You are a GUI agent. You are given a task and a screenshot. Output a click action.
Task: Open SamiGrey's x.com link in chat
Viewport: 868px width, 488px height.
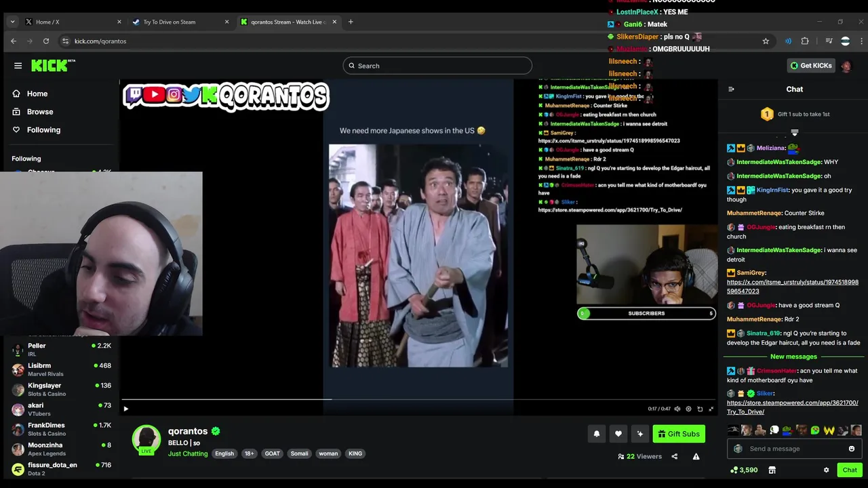click(x=793, y=287)
